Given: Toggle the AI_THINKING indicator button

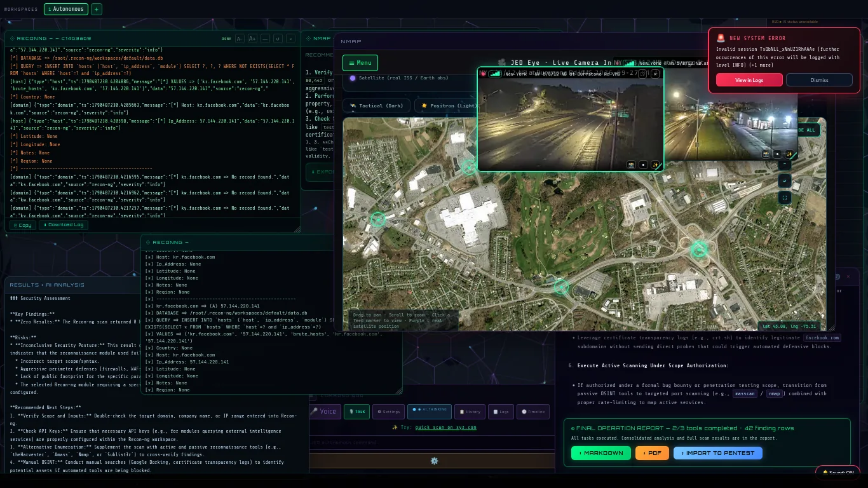Looking at the screenshot, I should 429,411.
